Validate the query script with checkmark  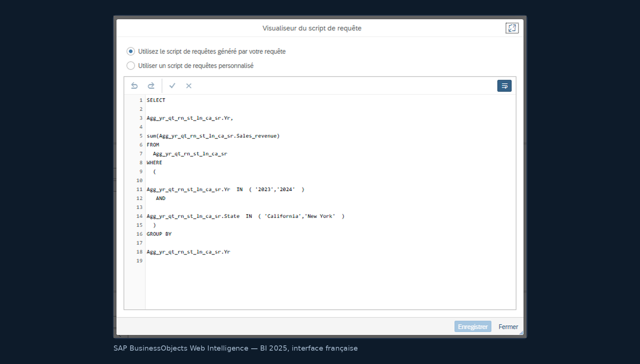pos(172,86)
